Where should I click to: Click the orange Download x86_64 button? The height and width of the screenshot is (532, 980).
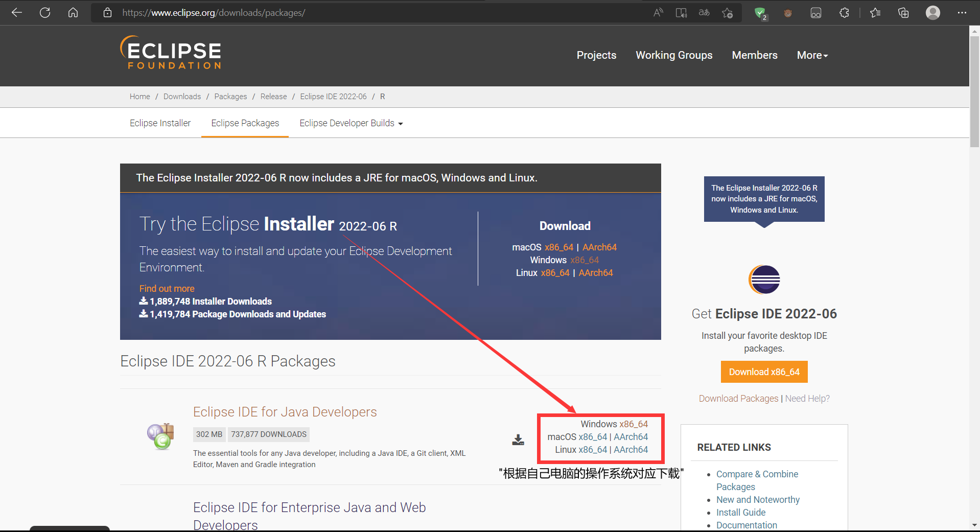pos(764,372)
